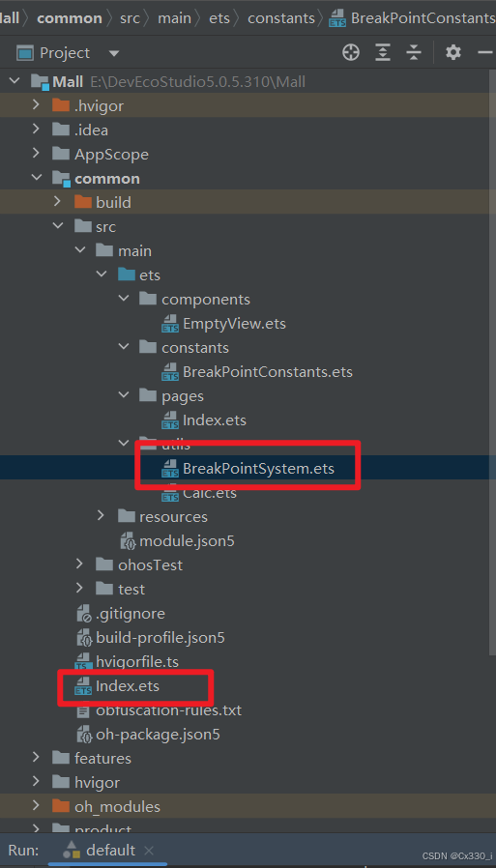
Task: Click BreakPointConstants in the breadcrumb
Action: pos(423,18)
